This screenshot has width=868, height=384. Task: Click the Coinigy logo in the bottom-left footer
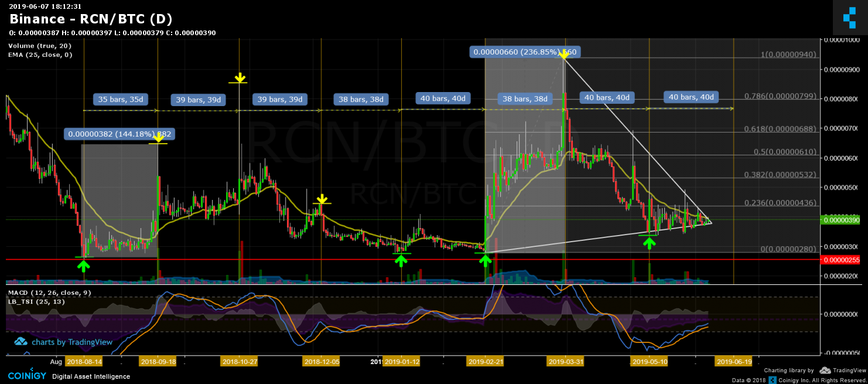[x=27, y=376]
